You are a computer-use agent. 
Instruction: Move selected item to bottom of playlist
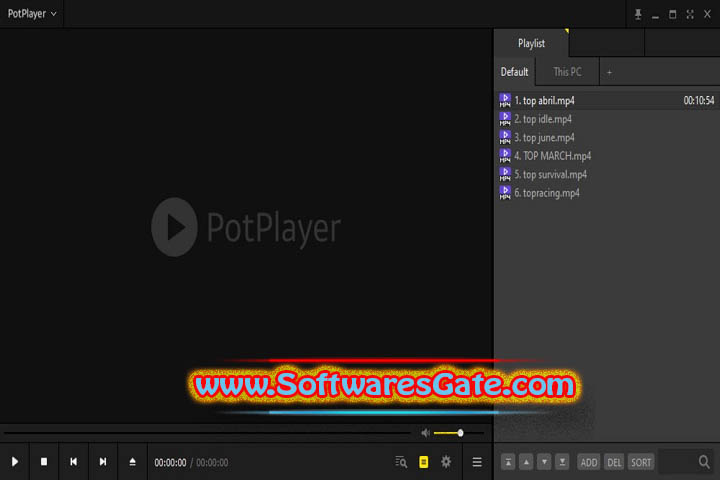[x=562, y=462]
